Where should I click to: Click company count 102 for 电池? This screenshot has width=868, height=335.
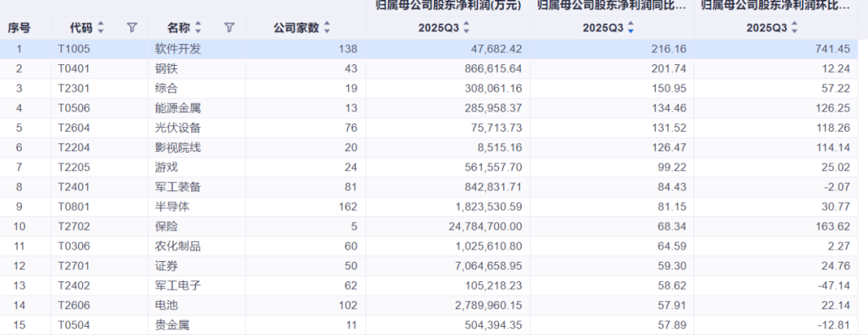[349, 305]
